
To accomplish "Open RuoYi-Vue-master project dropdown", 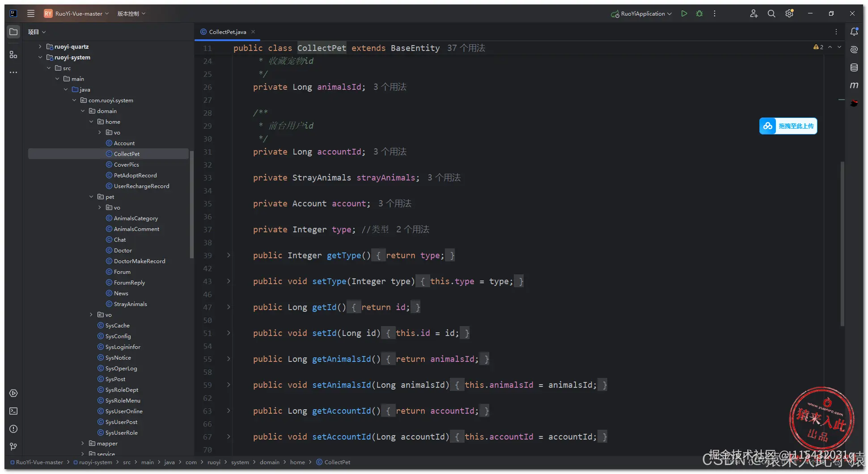I will (x=76, y=13).
